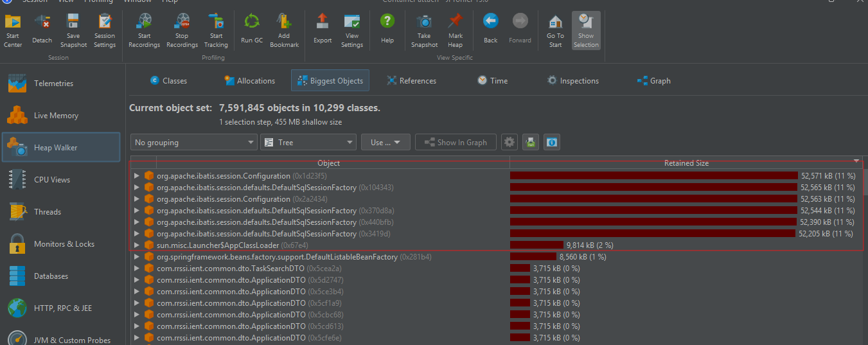Select ApplicationDTO (0x5cbc68) row
The image size is (868, 345).
497,315
